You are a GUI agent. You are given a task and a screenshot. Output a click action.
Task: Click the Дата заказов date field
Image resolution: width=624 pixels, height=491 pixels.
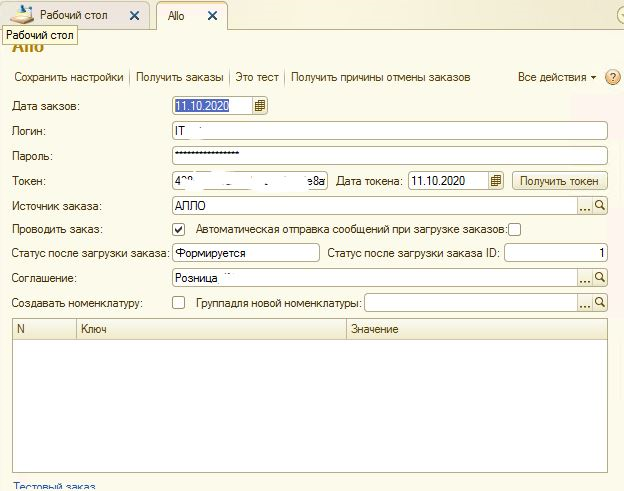coord(213,106)
